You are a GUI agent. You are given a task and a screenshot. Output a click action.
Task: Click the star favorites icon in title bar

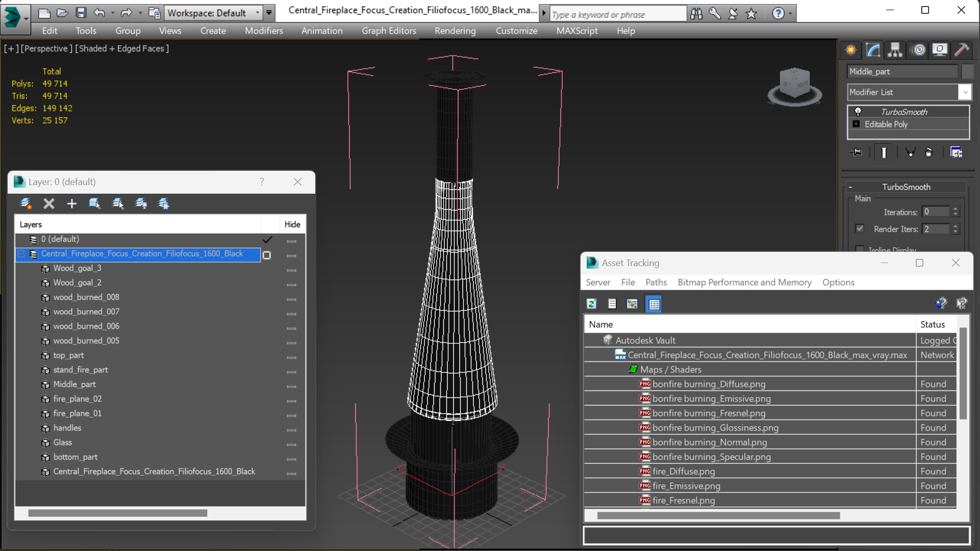coord(751,14)
